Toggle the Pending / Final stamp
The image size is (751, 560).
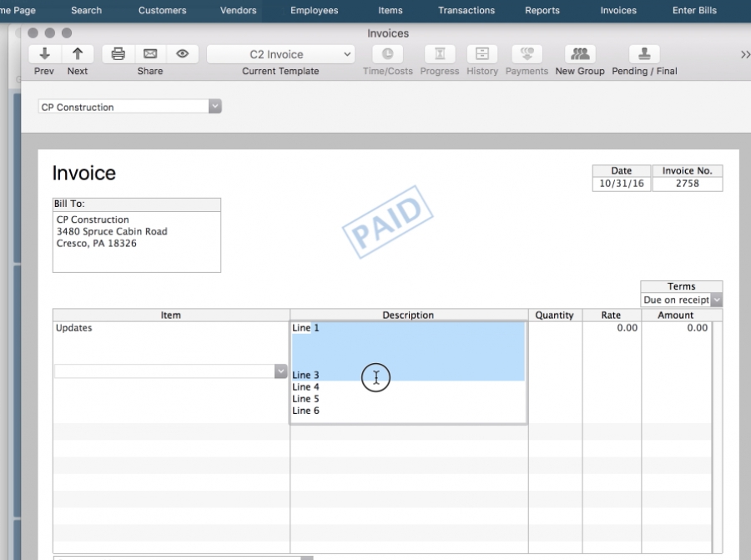point(643,53)
